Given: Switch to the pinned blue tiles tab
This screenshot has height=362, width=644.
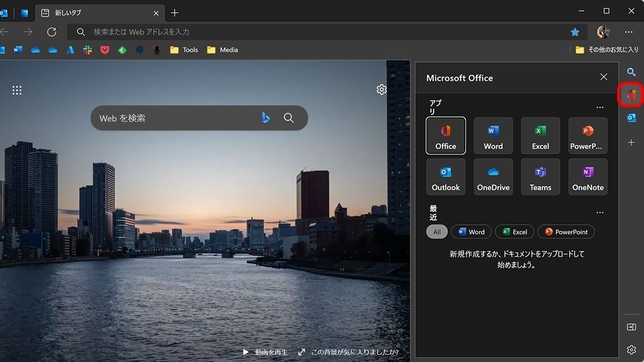Looking at the screenshot, I should [x=24, y=13].
